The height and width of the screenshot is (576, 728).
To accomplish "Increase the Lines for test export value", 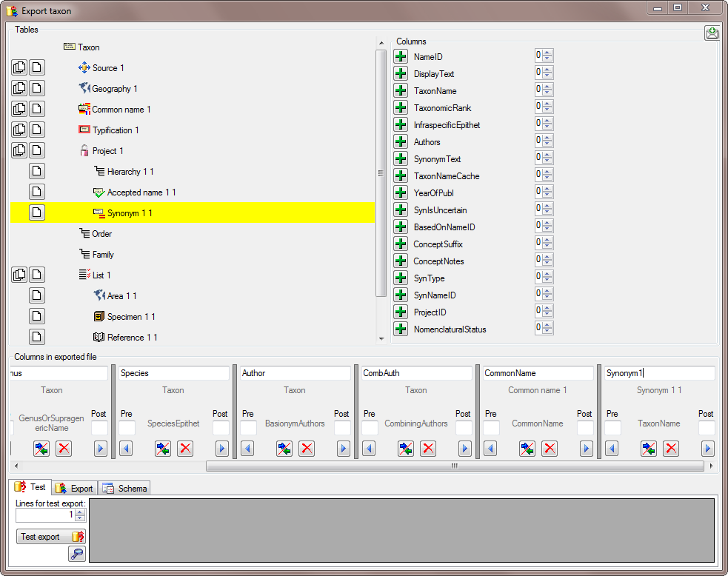I will (80, 512).
